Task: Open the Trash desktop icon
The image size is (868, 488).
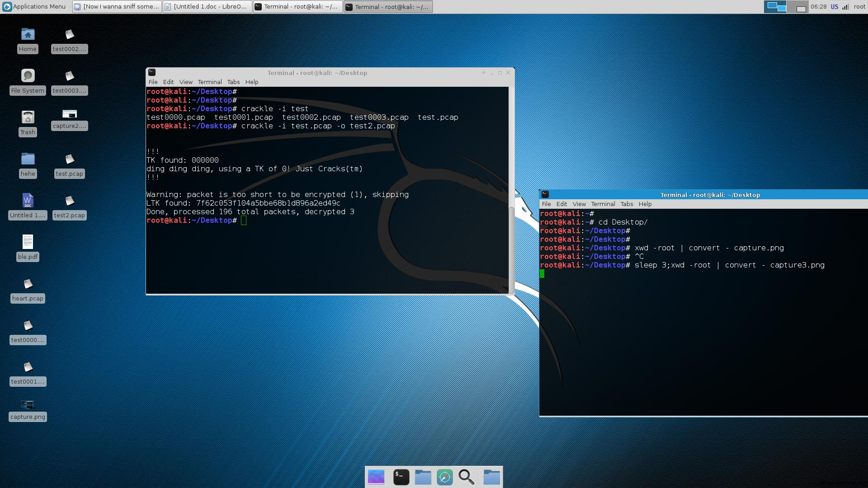Action: click(x=28, y=118)
